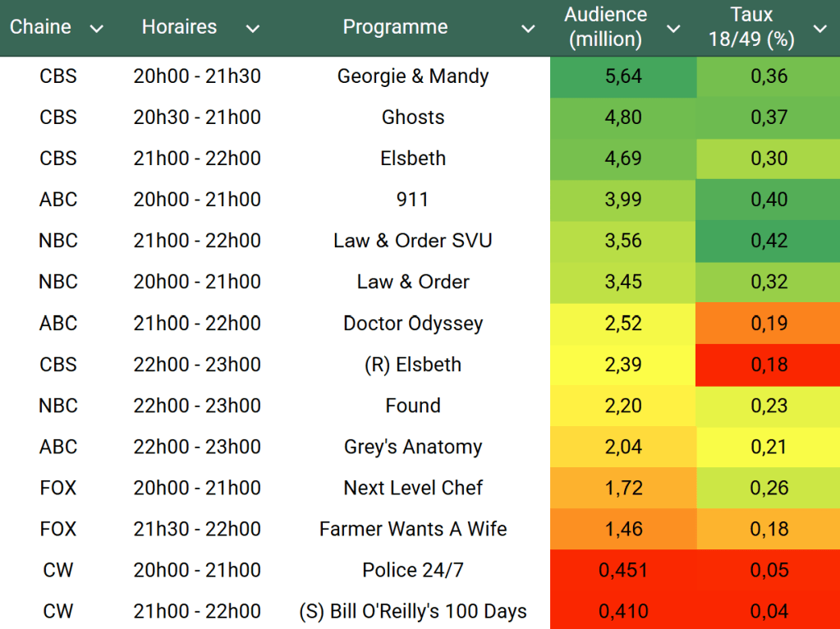
Task: Select the 5,64 audience cell
Action: [623, 76]
